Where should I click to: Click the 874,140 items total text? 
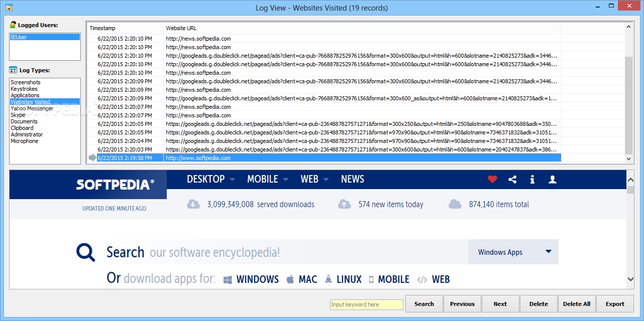[x=499, y=204]
